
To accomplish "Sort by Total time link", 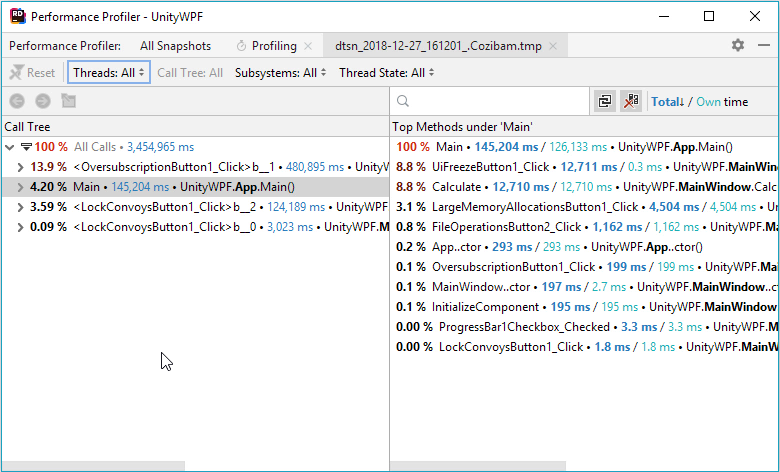I will [668, 102].
